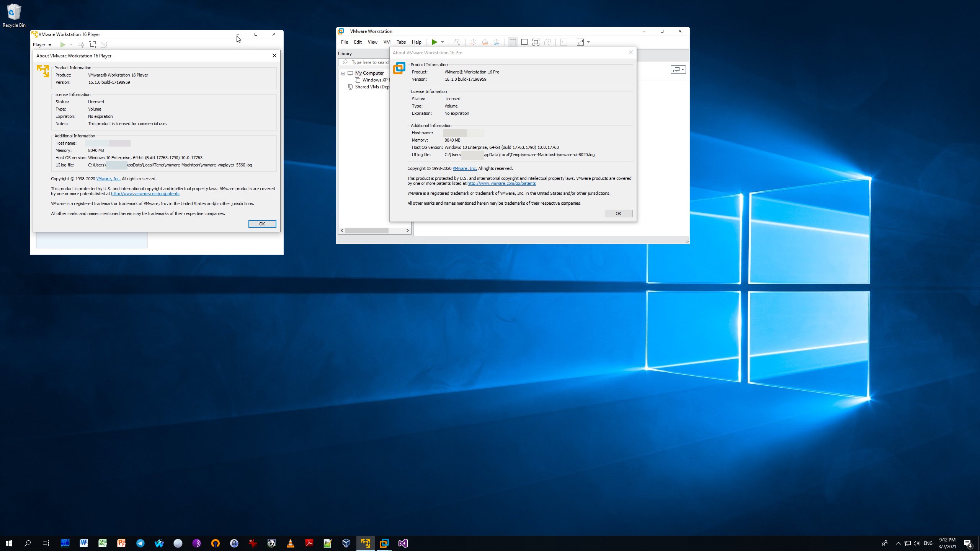Open VMware, Inc. link in Pro about dialog
The width and height of the screenshot is (980, 551).
point(465,168)
